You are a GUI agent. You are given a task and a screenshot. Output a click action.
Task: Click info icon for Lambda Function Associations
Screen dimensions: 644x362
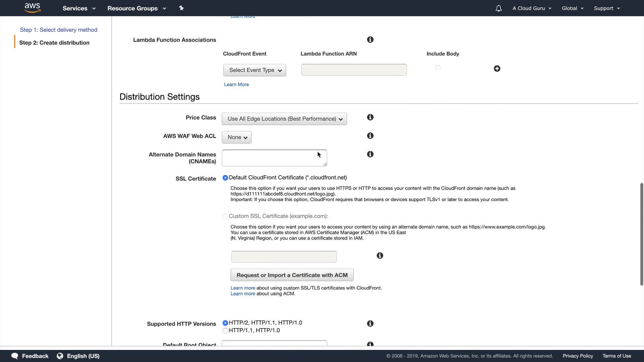[x=370, y=40]
